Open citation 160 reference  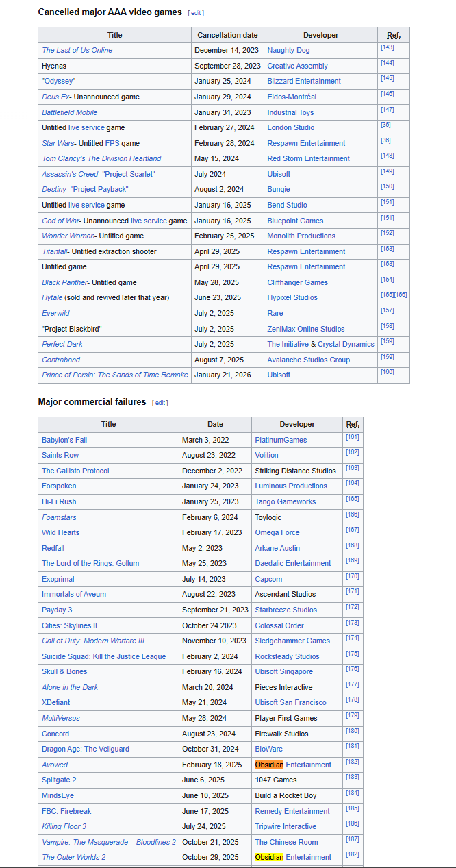[387, 372]
